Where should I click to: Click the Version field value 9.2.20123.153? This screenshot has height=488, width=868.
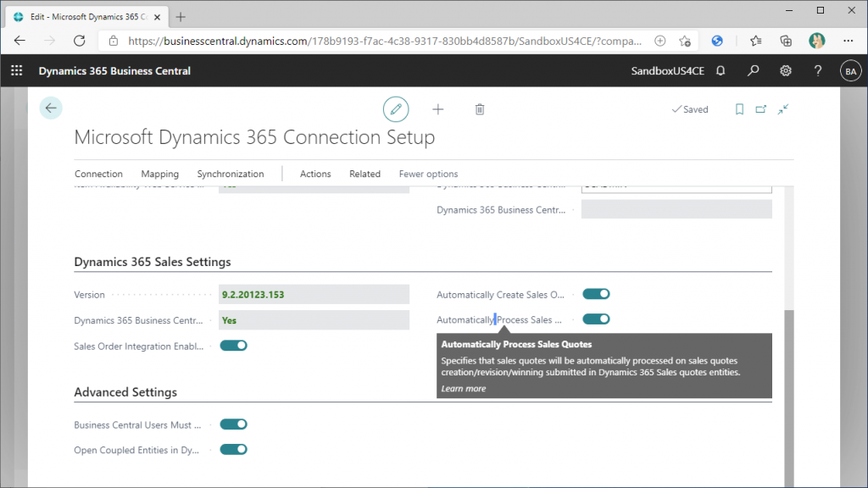pos(314,294)
